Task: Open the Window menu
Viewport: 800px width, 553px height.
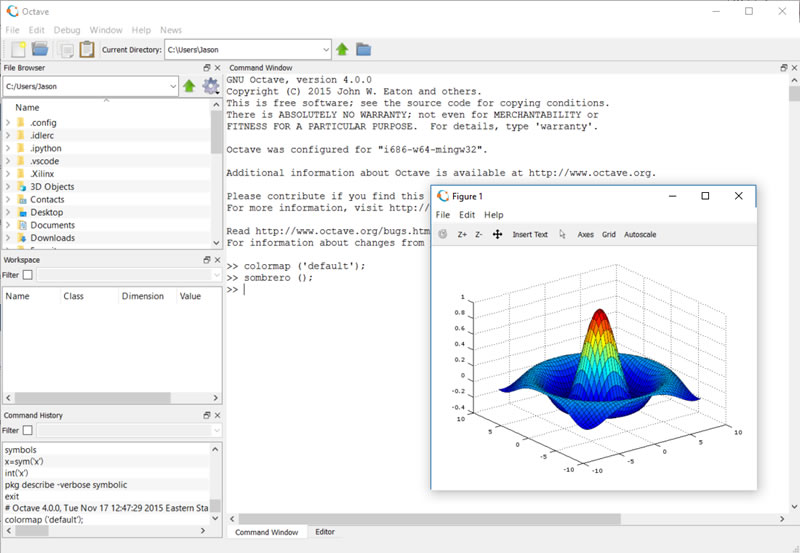Action: [106, 30]
